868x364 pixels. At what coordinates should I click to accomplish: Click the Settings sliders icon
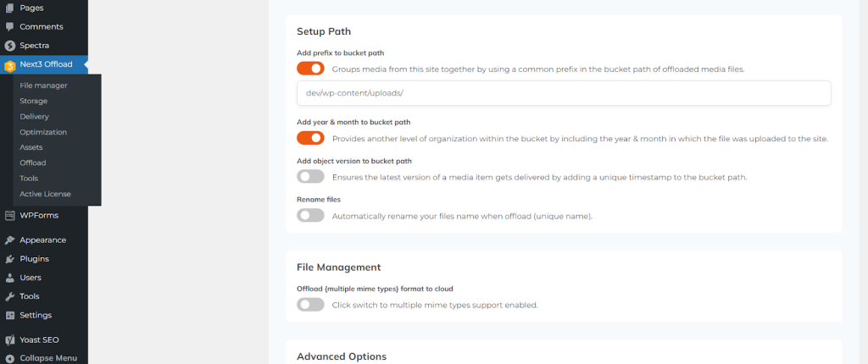click(x=9, y=315)
